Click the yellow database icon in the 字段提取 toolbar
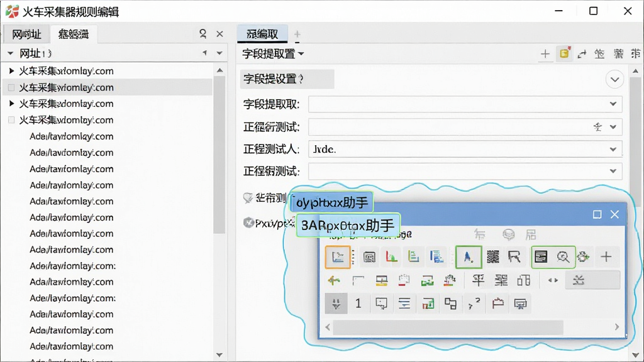Screen dimensions: 644x362 [x=564, y=53]
